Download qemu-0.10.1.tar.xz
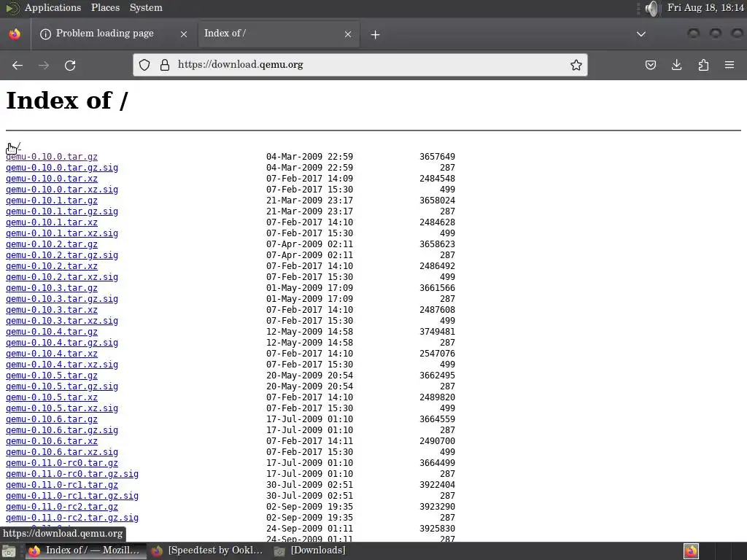The image size is (747, 560). 52,222
